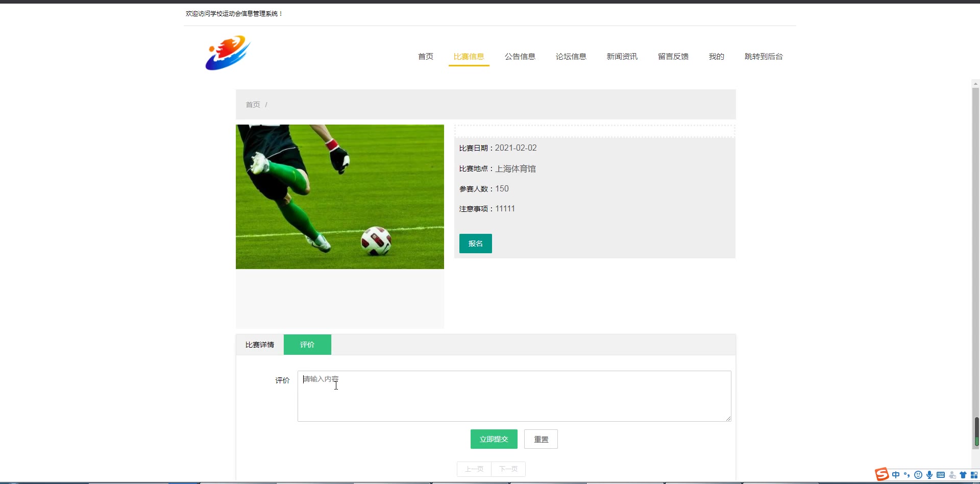Open 新闻资讯 navigation item

point(622,56)
